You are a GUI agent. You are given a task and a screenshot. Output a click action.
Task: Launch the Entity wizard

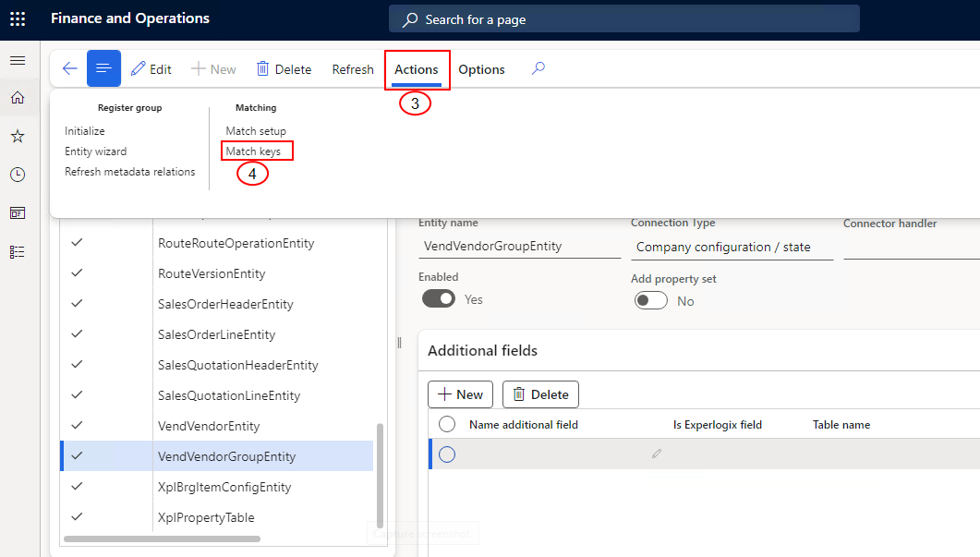[96, 151]
